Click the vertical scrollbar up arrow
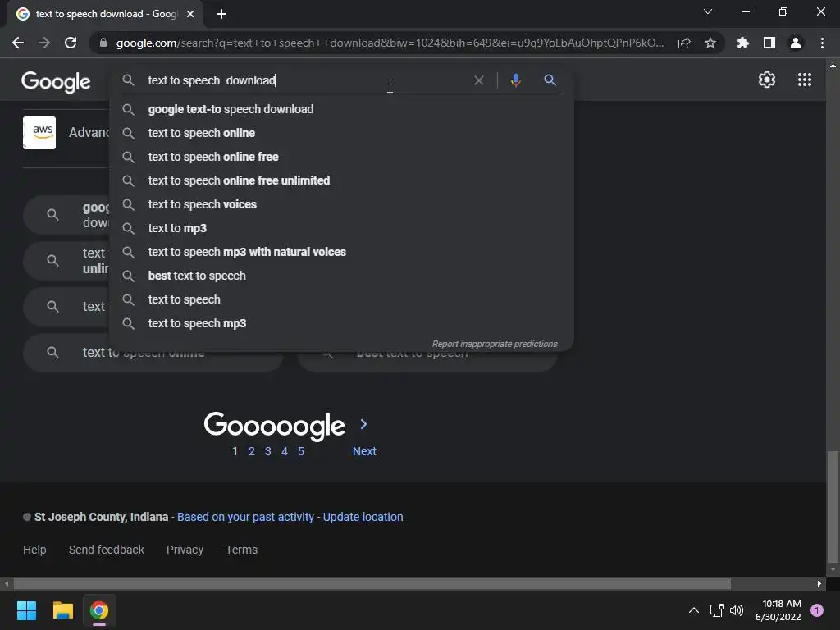The image size is (840, 630). [x=833, y=66]
